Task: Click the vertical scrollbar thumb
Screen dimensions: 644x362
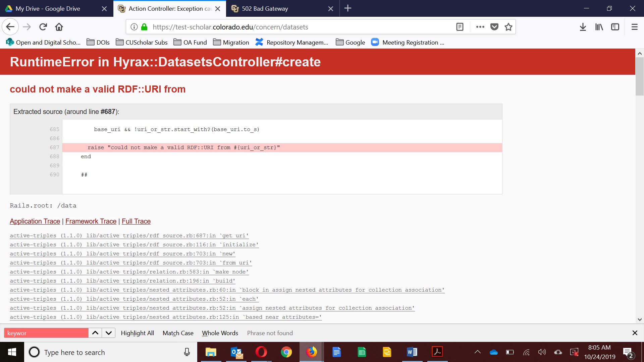Action: click(640, 76)
